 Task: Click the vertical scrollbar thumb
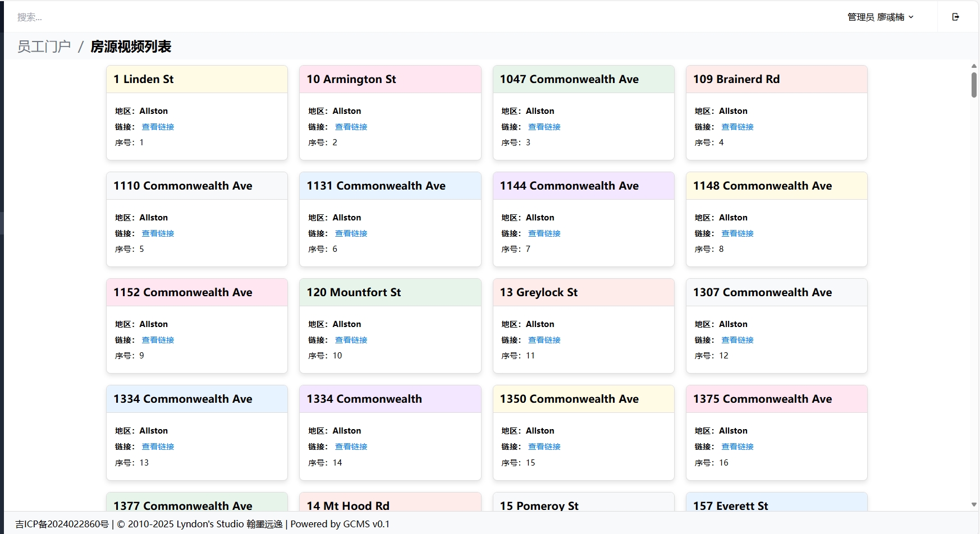974,84
